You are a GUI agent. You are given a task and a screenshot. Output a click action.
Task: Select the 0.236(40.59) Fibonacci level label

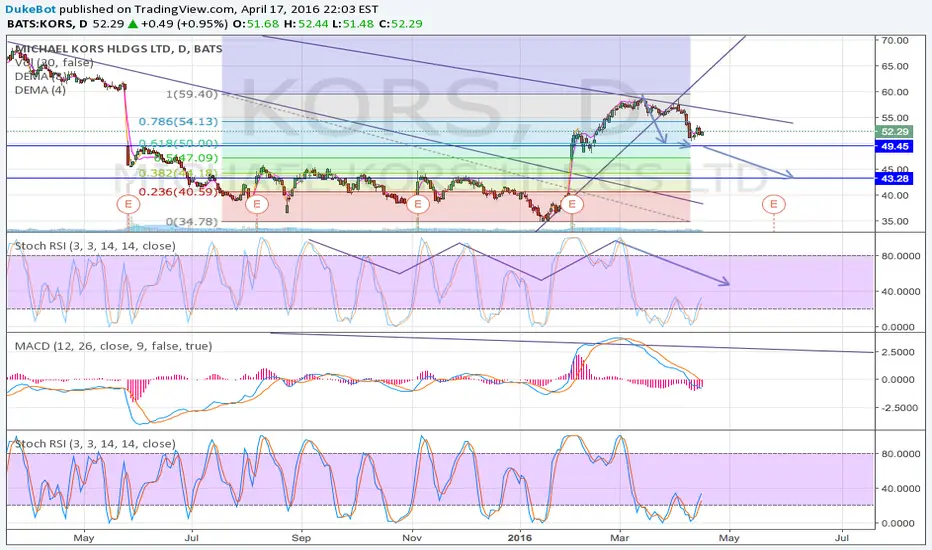point(178,191)
